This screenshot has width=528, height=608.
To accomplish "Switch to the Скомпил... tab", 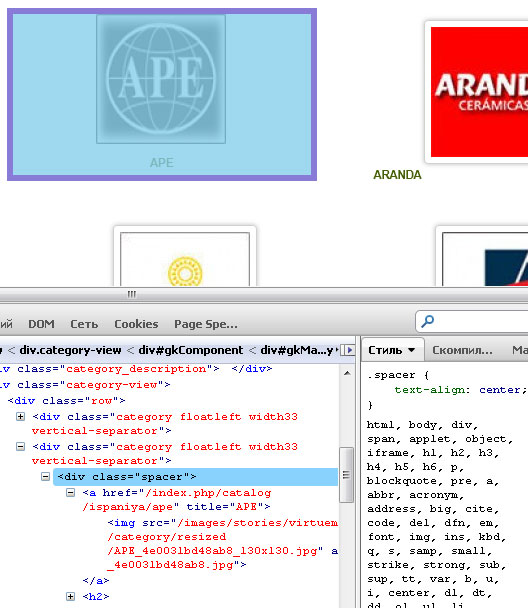I will (462, 350).
